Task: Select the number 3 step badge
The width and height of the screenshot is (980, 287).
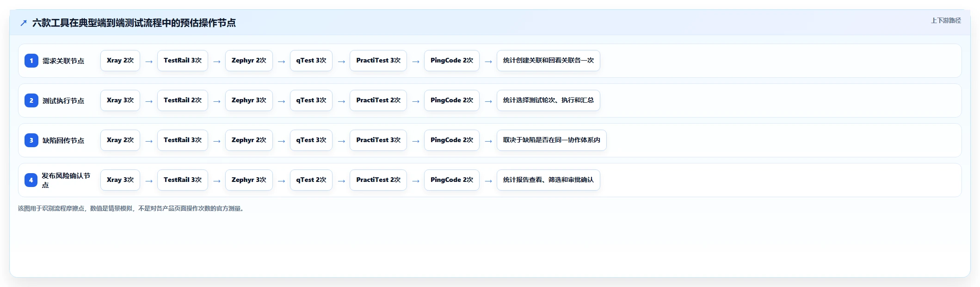Action: 31,140
